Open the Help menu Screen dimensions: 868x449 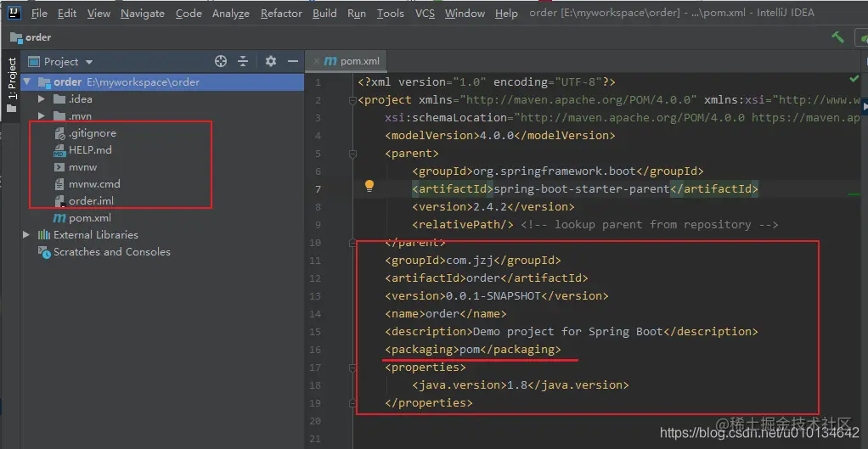coord(506,14)
